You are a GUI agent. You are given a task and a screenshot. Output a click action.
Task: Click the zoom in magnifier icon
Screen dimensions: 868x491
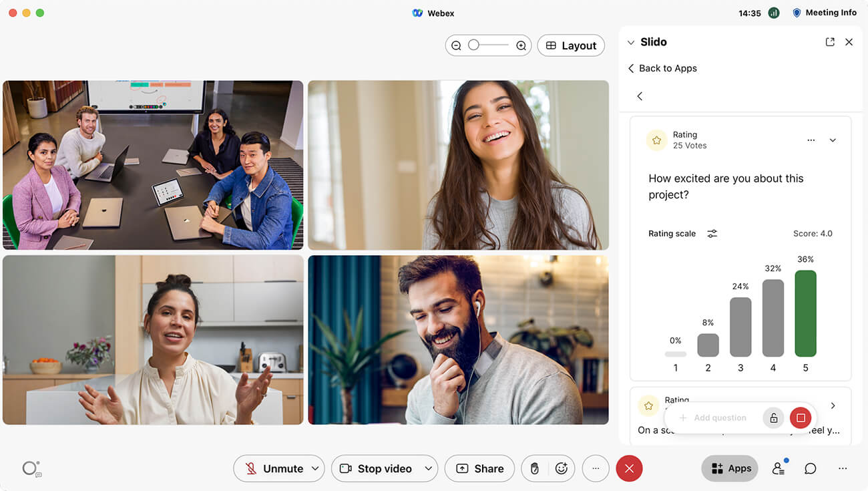coord(521,45)
